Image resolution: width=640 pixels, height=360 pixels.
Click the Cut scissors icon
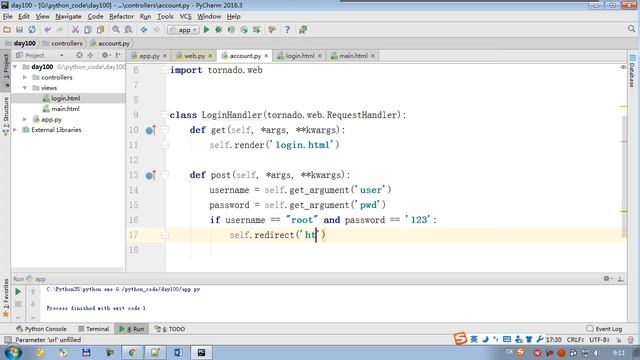75,30
